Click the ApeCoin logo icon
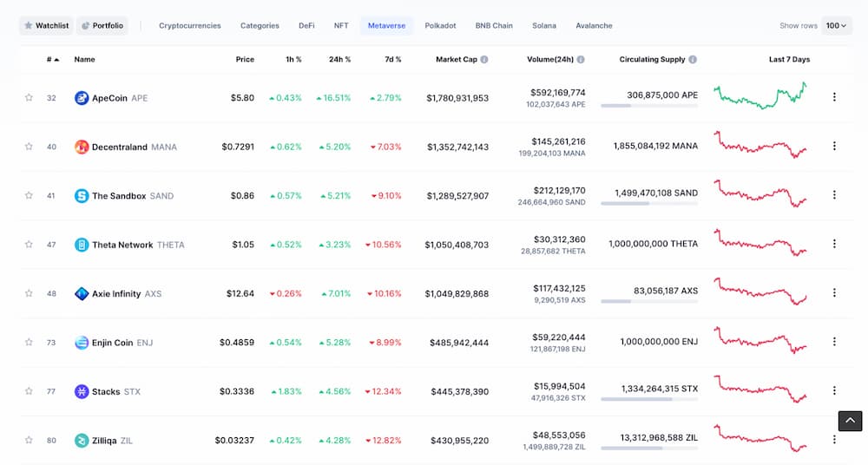This screenshot has height=465, width=868. click(82, 98)
